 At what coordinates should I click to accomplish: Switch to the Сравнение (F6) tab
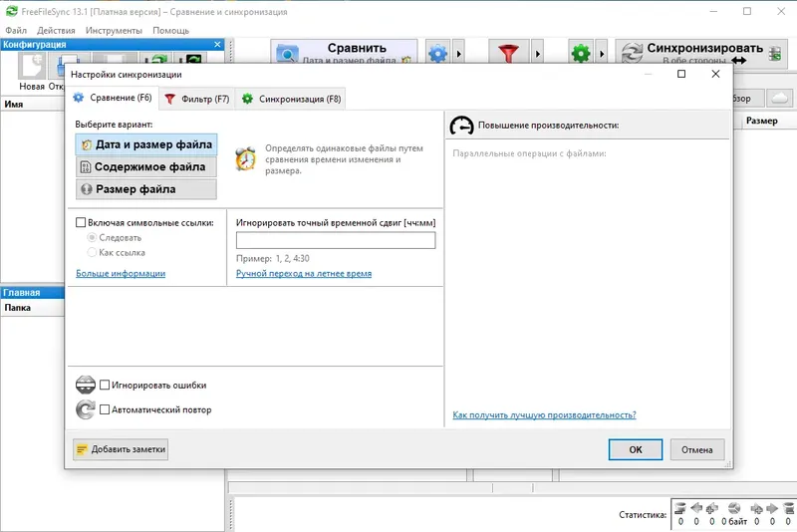coord(114,98)
